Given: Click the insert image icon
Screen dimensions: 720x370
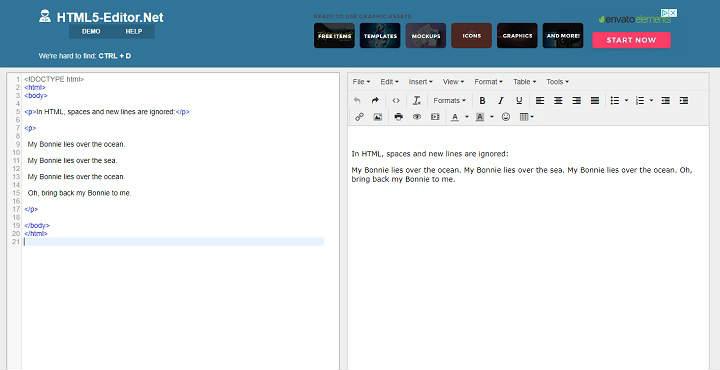Looking at the screenshot, I should (377, 117).
